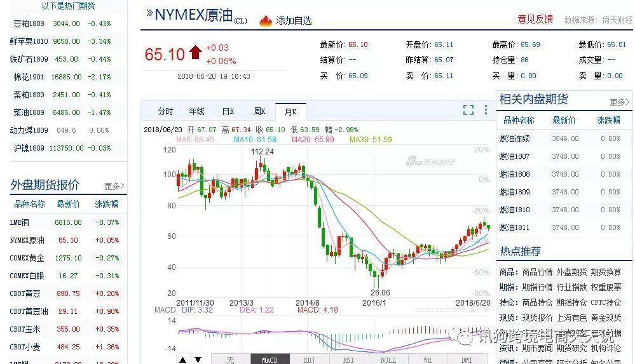The height and width of the screenshot is (364, 635).
Task: Click the down triangle below MACD chart
Action: [198, 360]
